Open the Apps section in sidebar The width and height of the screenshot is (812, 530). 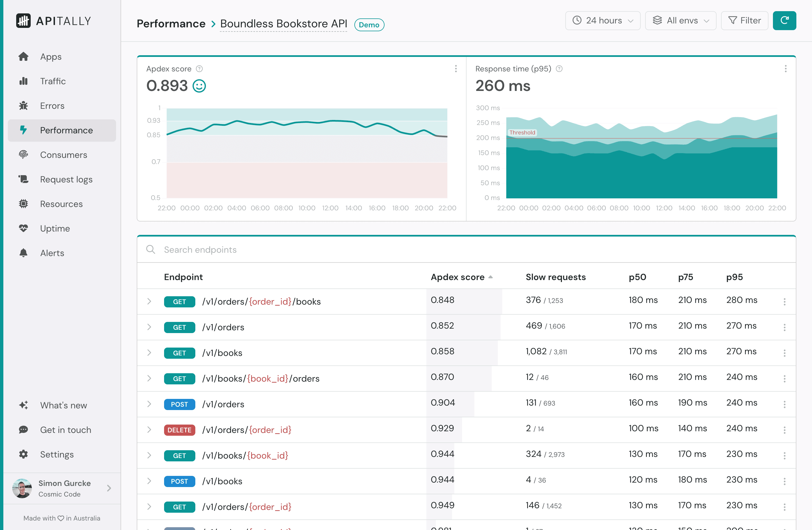[x=51, y=56]
